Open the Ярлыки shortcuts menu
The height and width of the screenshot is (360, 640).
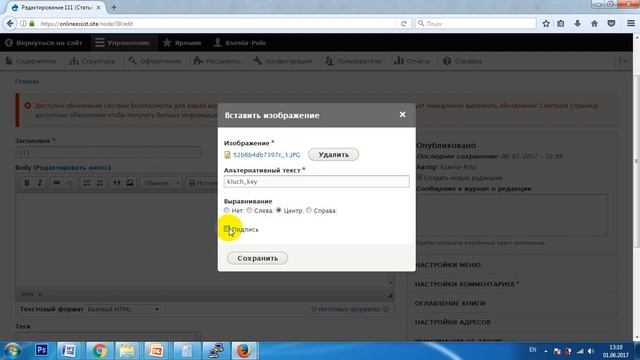pos(182,43)
